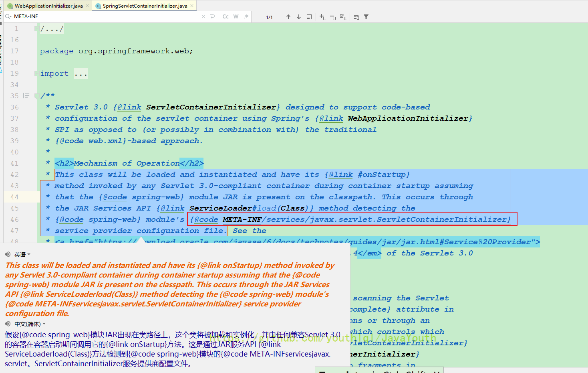Play English source text audio

[x=8, y=254]
